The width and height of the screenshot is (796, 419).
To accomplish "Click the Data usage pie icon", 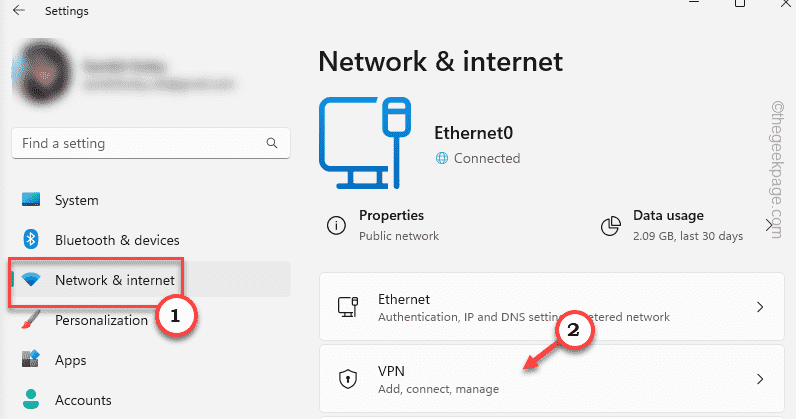I will pyautogui.click(x=612, y=226).
